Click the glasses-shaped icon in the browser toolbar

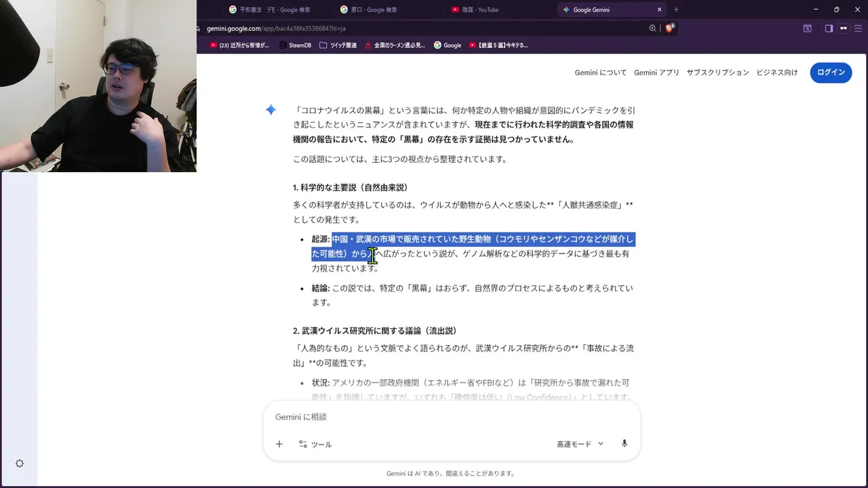[x=844, y=28]
